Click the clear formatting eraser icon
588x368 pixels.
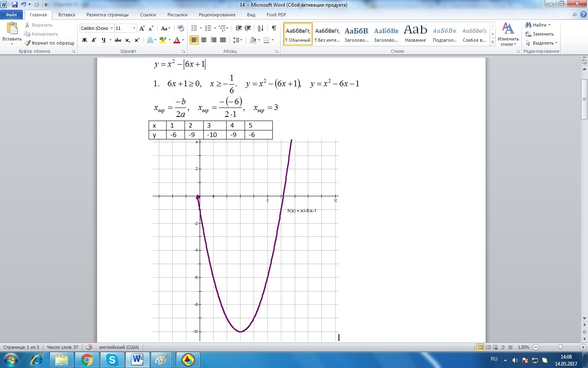(x=181, y=28)
